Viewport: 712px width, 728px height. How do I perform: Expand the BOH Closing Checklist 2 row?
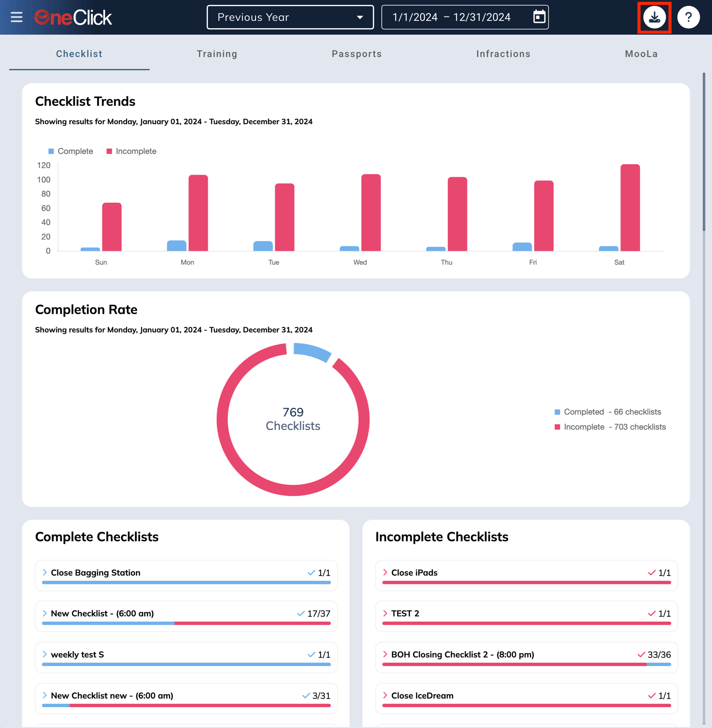(x=385, y=655)
